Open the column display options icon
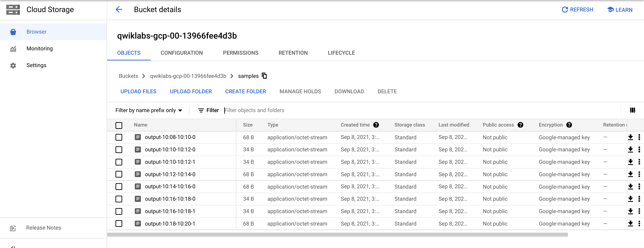The image size is (644, 248). 633,110
